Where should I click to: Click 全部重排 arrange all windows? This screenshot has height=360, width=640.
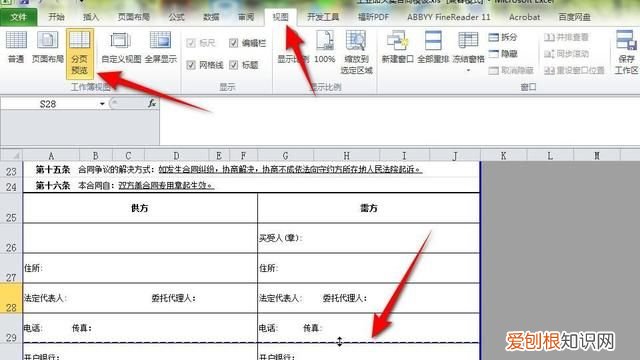coord(433,47)
